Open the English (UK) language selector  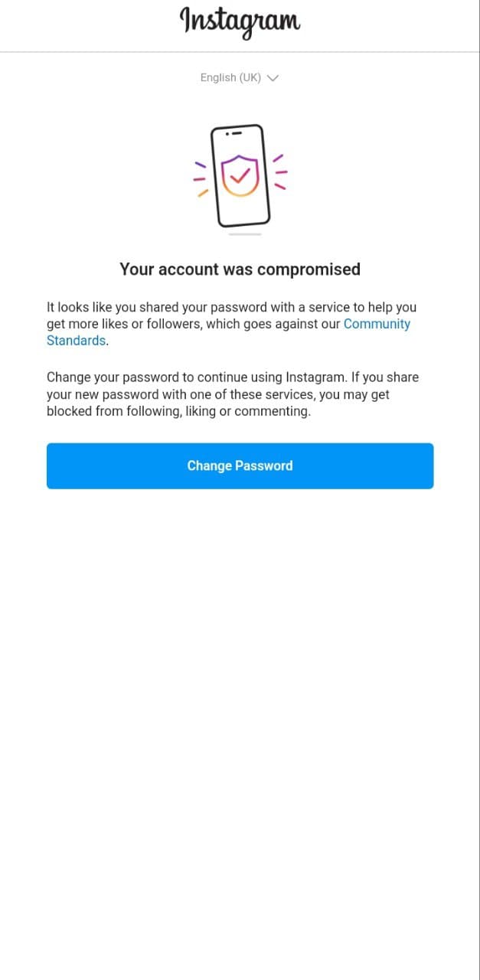(x=240, y=77)
